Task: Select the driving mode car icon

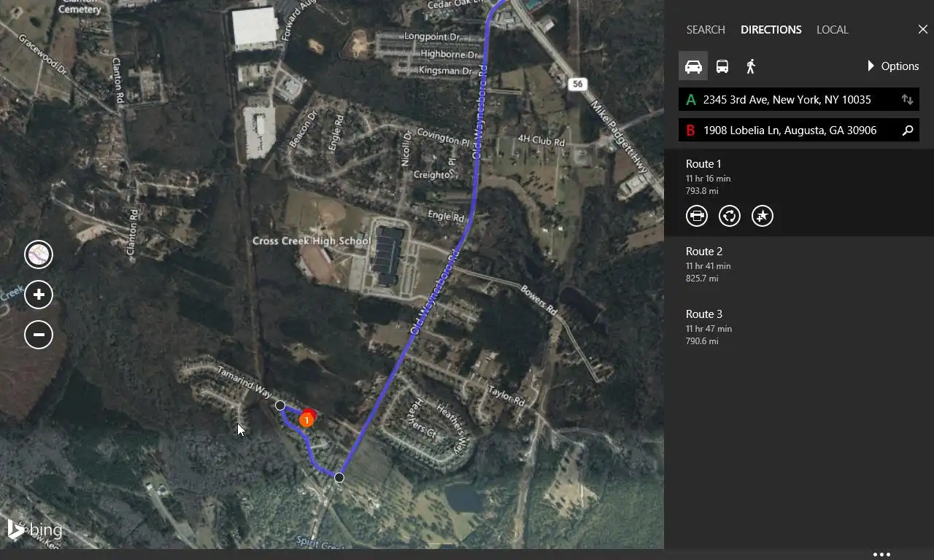Action: [693, 66]
